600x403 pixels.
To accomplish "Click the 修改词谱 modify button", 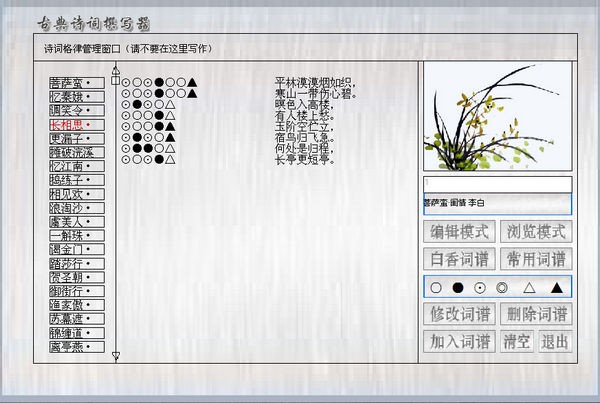I will click(459, 314).
